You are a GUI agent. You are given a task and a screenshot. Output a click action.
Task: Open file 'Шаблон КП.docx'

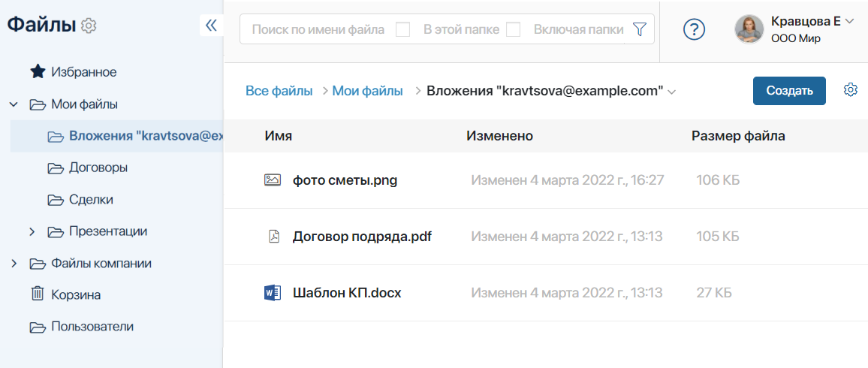(347, 293)
